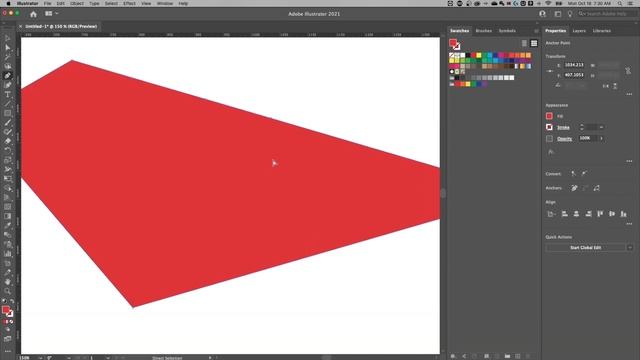
Task: Switch to the Layers tab
Action: pyautogui.click(x=579, y=31)
